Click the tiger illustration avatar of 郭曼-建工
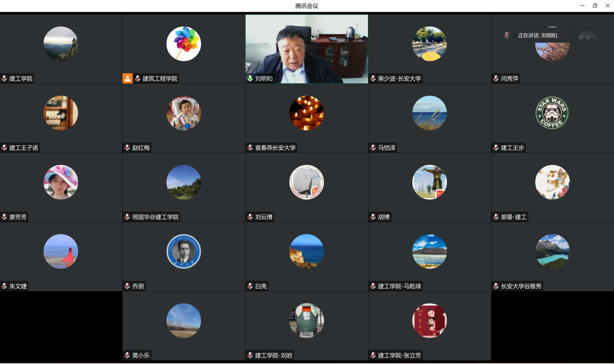This screenshot has width=614, height=364. tap(552, 182)
